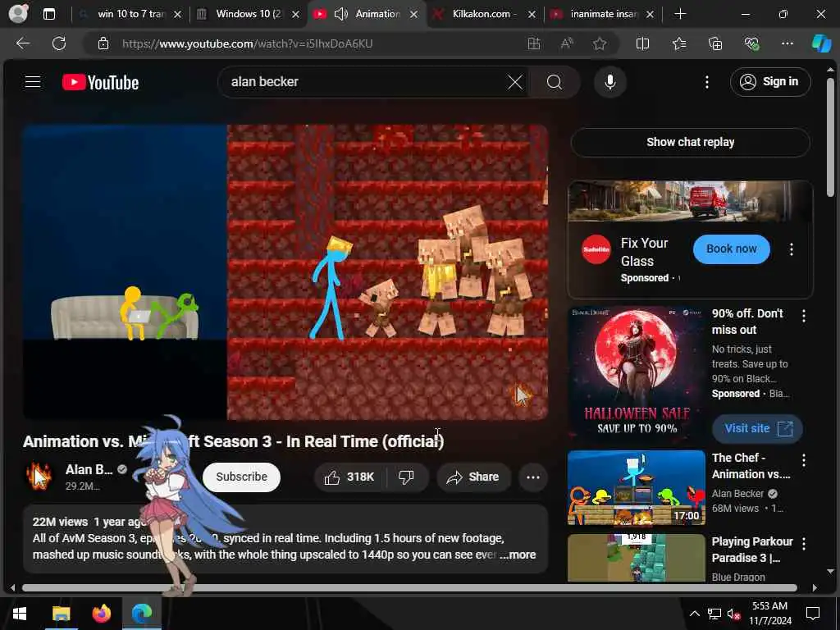Switch to Windows 10 tab
This screenshot has width=840, height=630.
tap(248, 14)
